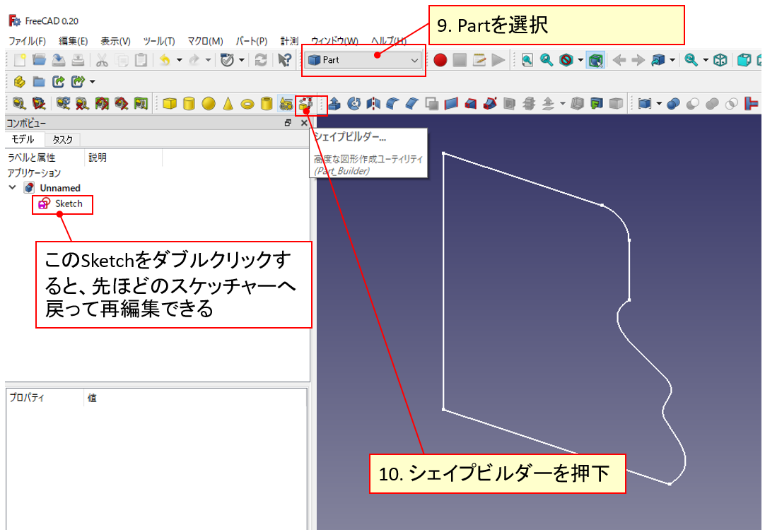Open the undo history dropdown arrow
This screenshot has width=765, height=532.
(x=179, y=60)
